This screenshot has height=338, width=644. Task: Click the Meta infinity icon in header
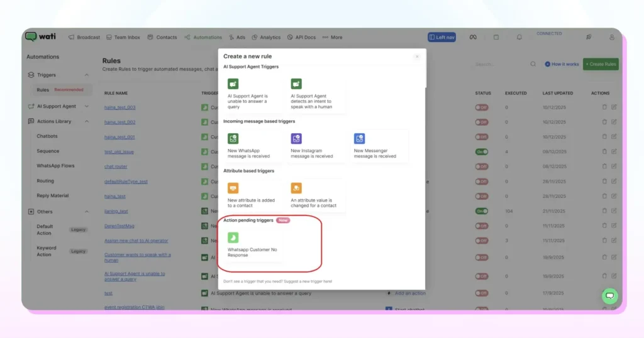point(473,37)
